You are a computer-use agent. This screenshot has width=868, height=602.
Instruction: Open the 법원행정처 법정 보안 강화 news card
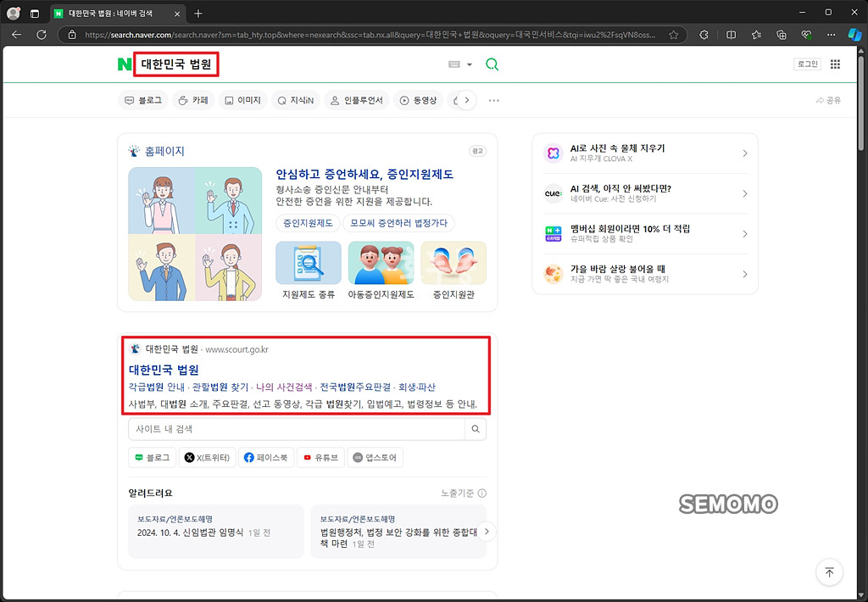[398, 531]
